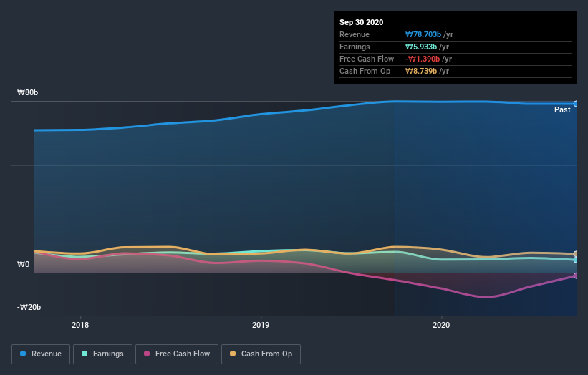
Task: Click the ₩8.739b cash from op value
Action: click(x=420, y=71)
